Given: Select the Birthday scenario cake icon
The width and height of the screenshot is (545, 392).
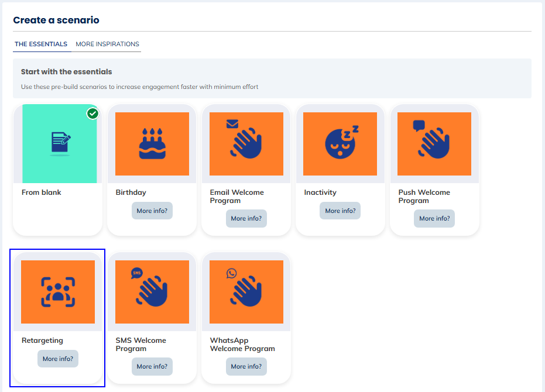Looking at the screenshot, I should tap(152, 143).
